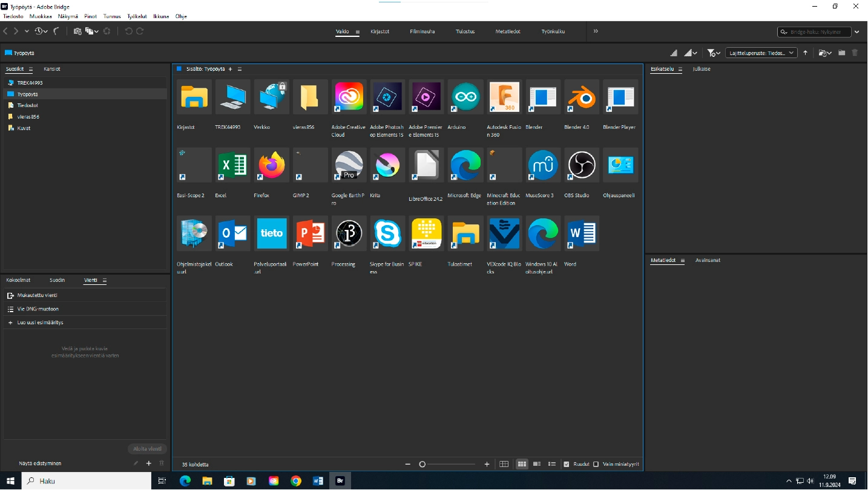
Task: Switch to list view icon
Action: point(552,464)
